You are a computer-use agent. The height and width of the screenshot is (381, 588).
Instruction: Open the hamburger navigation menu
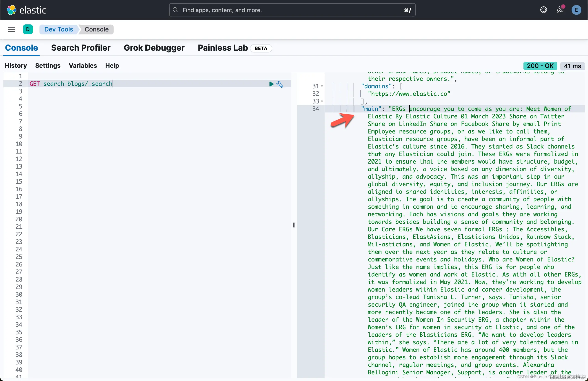(x=11, y=29)
